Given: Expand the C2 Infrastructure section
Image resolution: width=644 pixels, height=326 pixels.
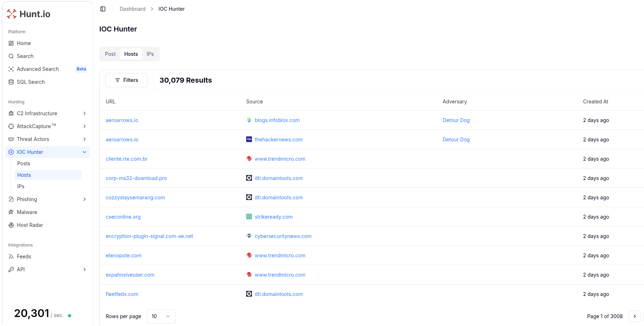Looking at the screenshot, I should click(85, 113).
